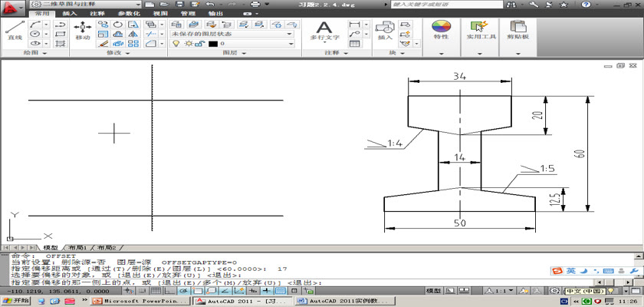
Task: Switch to the 输出 ribbon tab
Action: (x=215, y=13)
